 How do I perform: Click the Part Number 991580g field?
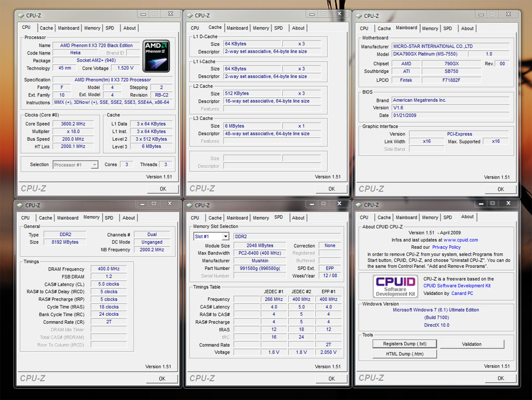pyautogui.click(x=260, y=269)
